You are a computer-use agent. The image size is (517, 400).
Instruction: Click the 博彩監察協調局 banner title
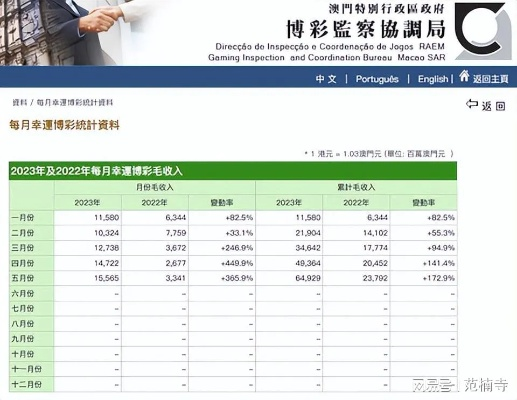pos(366,29)
